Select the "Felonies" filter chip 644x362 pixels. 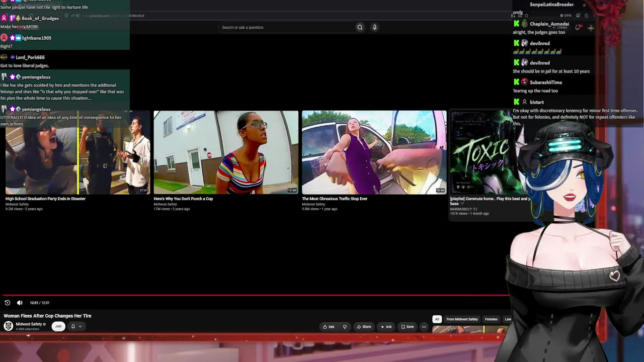tap(491, 319)
